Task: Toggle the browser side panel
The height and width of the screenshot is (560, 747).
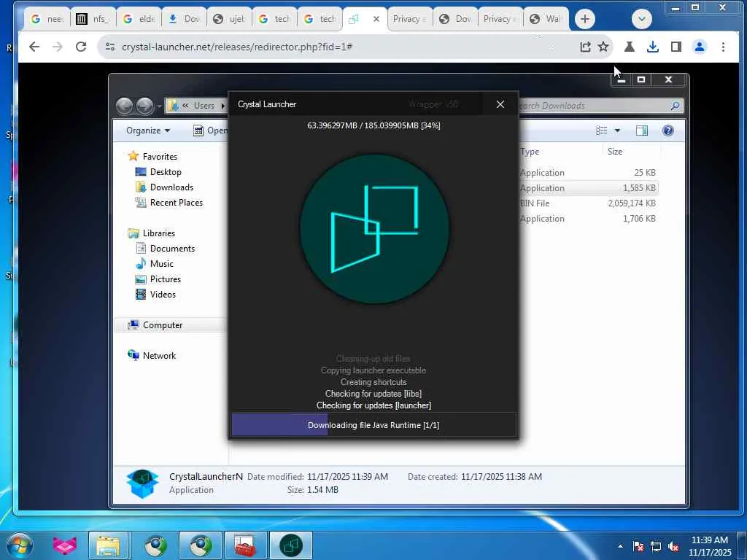Action: tap(676, 47)
